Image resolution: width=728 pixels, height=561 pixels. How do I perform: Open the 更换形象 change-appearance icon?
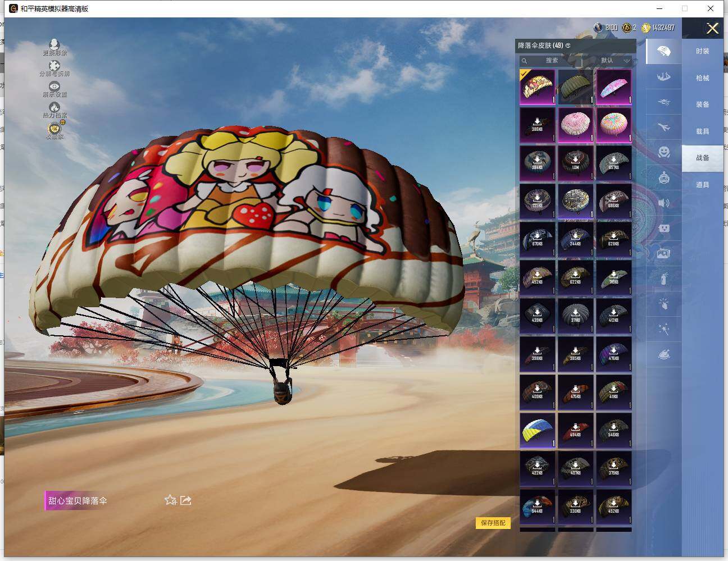(x=54, y=44)
